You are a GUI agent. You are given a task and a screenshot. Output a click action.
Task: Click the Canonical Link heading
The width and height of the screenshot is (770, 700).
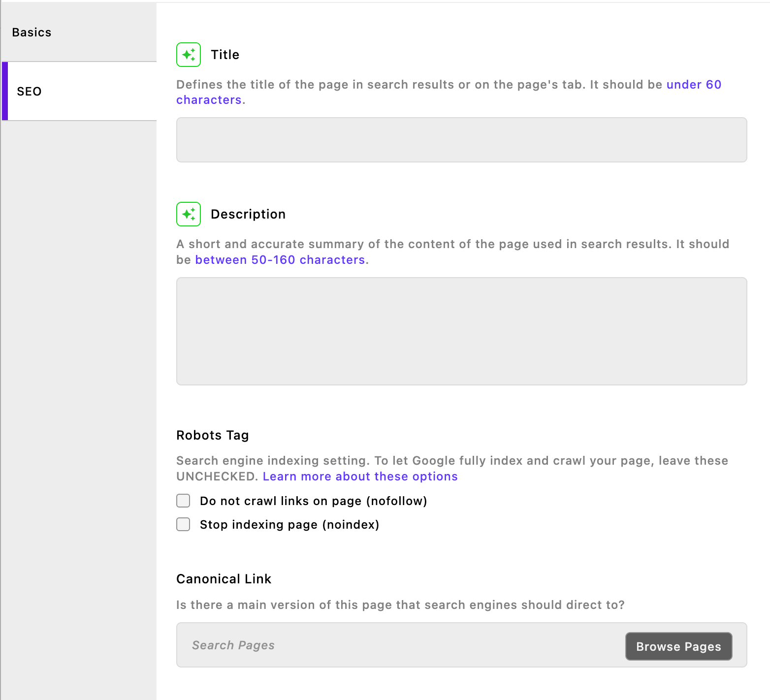(x=224, y=579)
